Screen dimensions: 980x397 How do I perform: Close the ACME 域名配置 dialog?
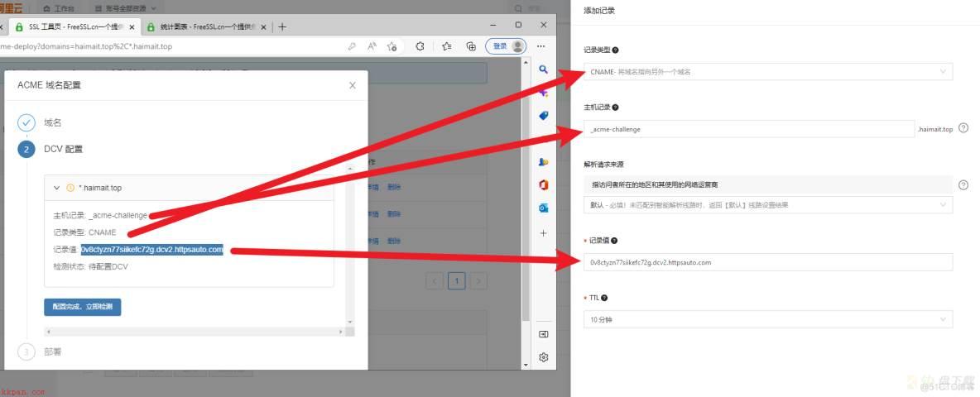(353, 85)
